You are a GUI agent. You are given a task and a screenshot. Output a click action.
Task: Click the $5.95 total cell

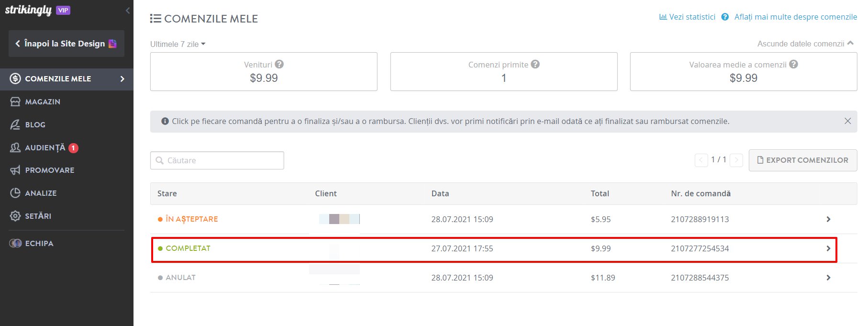click(x=601, y=219)
